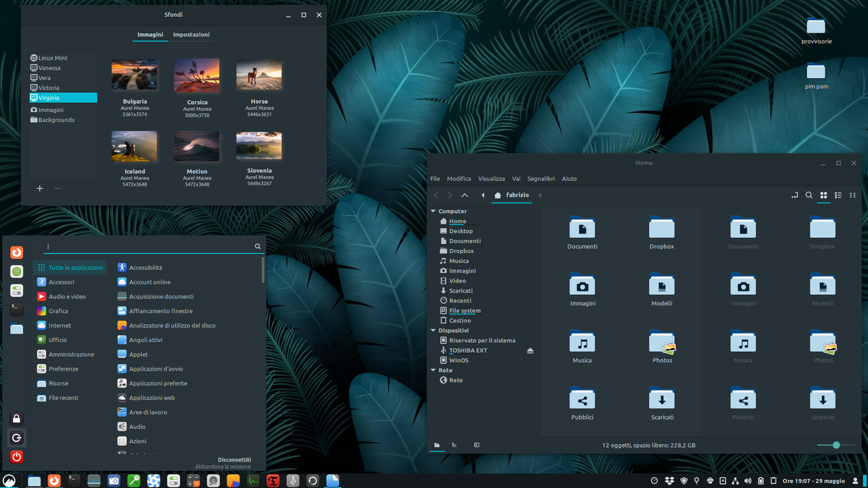This screenshot has height=488, width=868.
Task: Open the terminal from the taskbar
Action: (74, 481)
